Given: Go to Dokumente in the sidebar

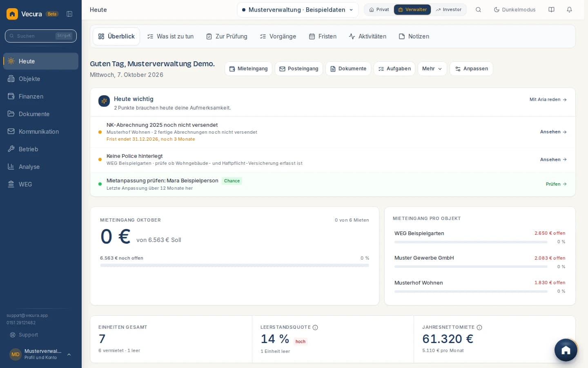Looking at the screenshot, I should point(41,114).
